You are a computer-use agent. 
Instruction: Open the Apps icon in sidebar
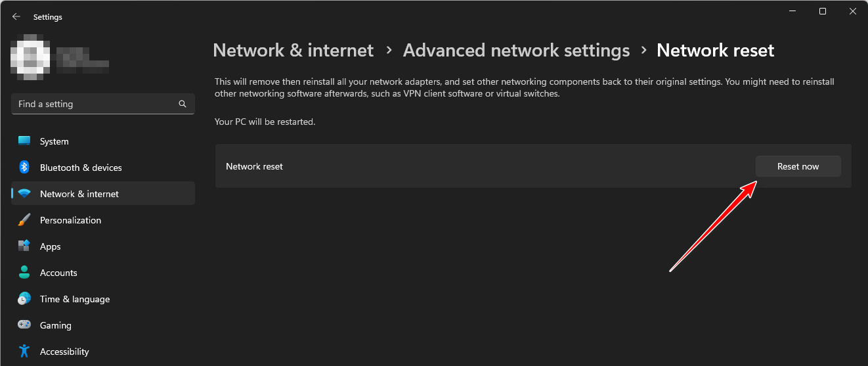24,246
